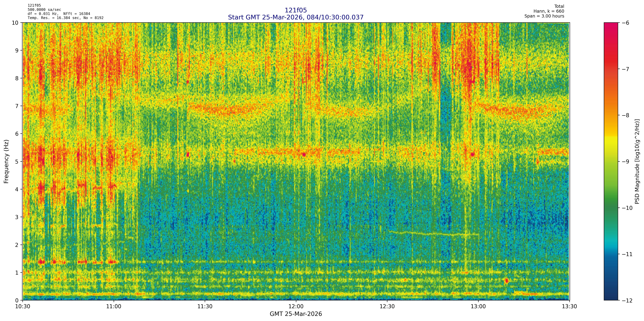Image resolution: width=644 pixels, height=321 pixels.
Task: Click the 'Frequency (Hz)' y-axis label
Action: 7,162
